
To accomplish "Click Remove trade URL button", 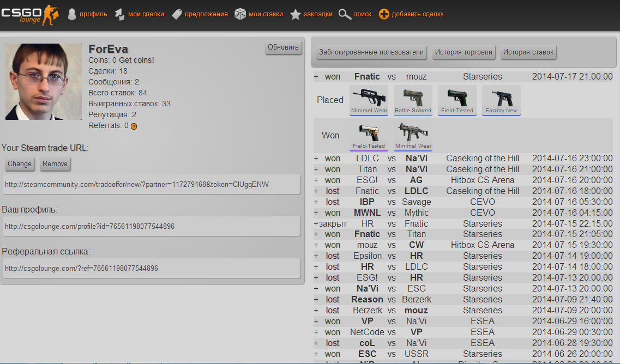I will 55,164.
